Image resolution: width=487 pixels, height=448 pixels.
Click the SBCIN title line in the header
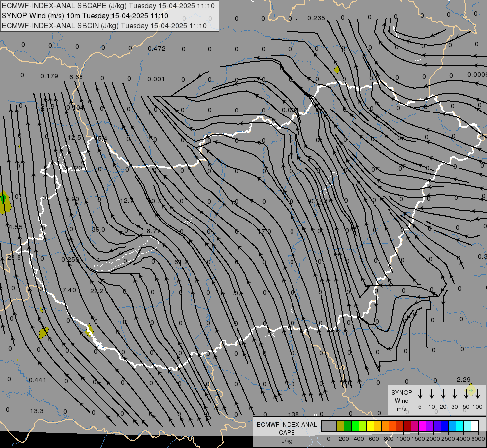tap(104, 26)
